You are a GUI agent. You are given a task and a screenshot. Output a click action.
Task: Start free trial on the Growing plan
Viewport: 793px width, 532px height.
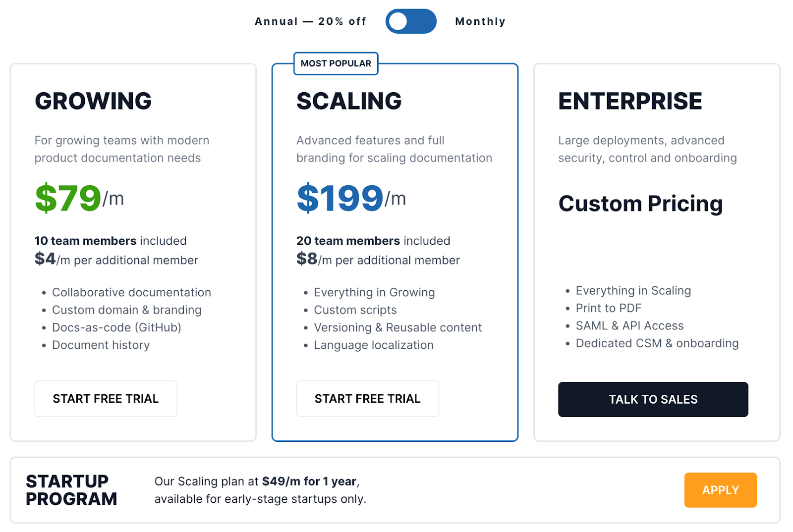coord(106,398)
